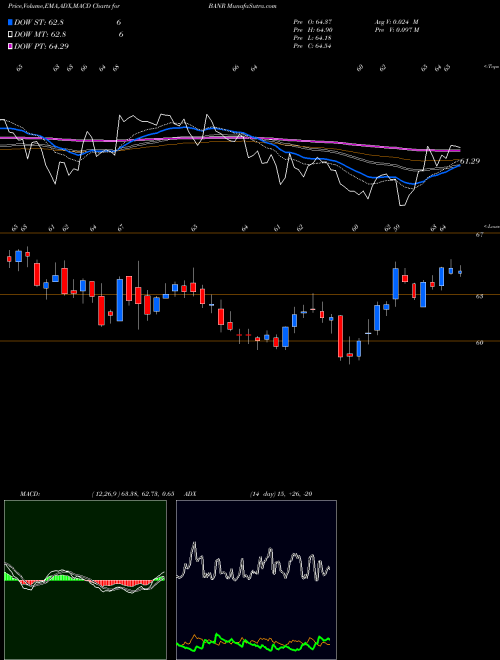This screenshot has width=500, height=660.
Task: Click the 'ADX' panel title
Action: 191,494
